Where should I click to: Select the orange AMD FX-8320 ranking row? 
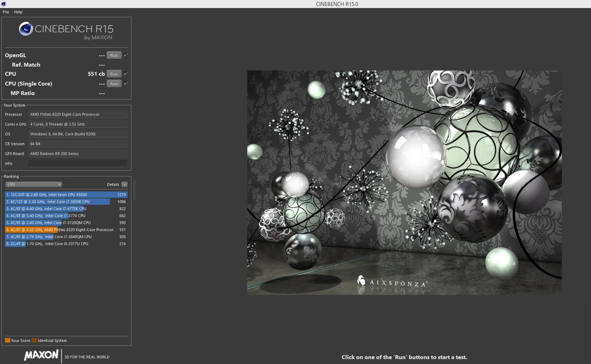(66, 230)
